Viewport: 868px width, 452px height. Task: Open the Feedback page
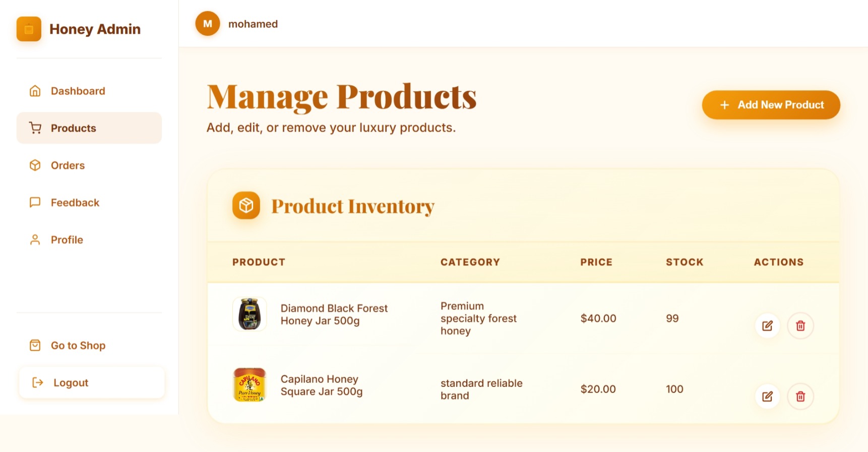coord(75,203)
